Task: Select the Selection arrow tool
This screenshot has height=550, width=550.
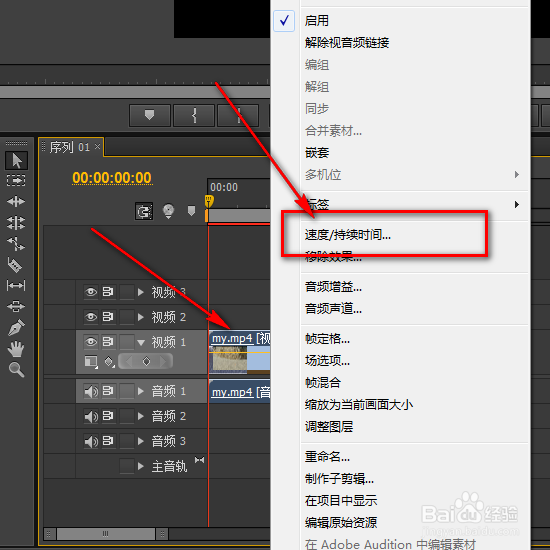Action: (16, 160)
